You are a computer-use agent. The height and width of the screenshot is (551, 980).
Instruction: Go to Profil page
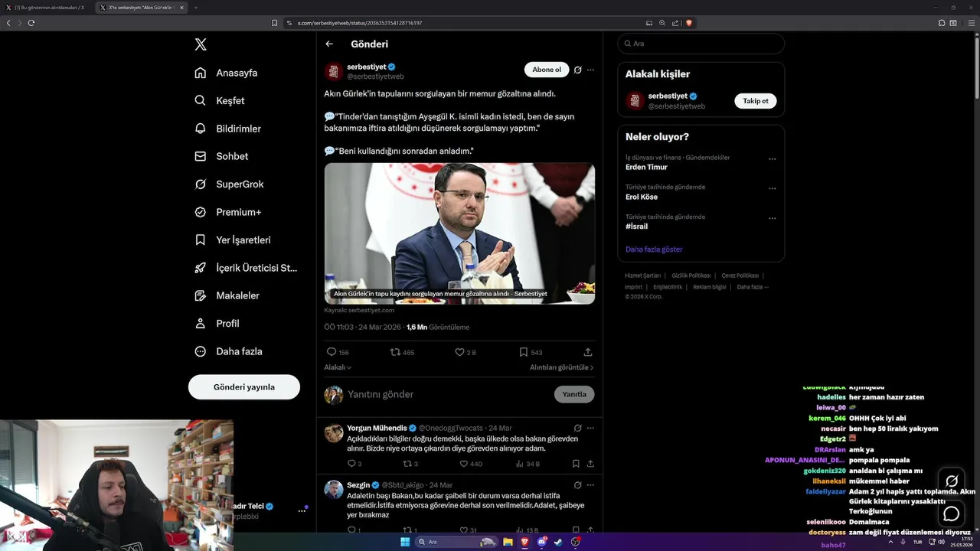point(217,323)
